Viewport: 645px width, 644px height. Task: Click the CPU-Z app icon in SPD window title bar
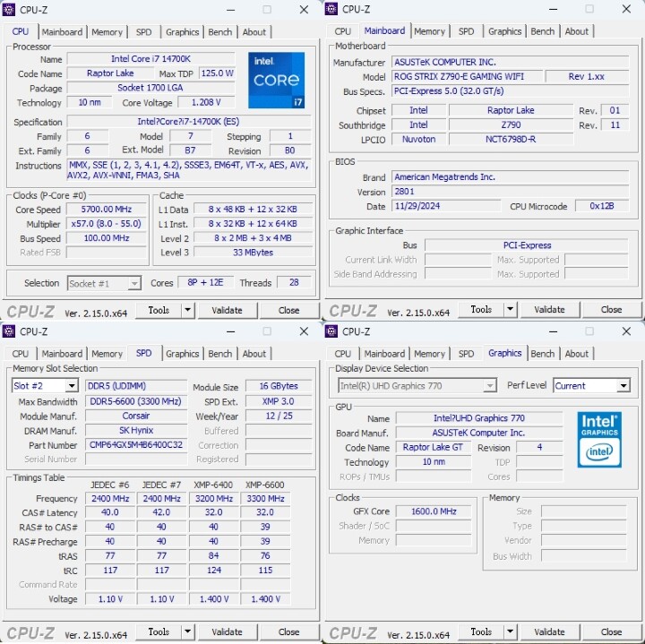[x=9, y=331]
